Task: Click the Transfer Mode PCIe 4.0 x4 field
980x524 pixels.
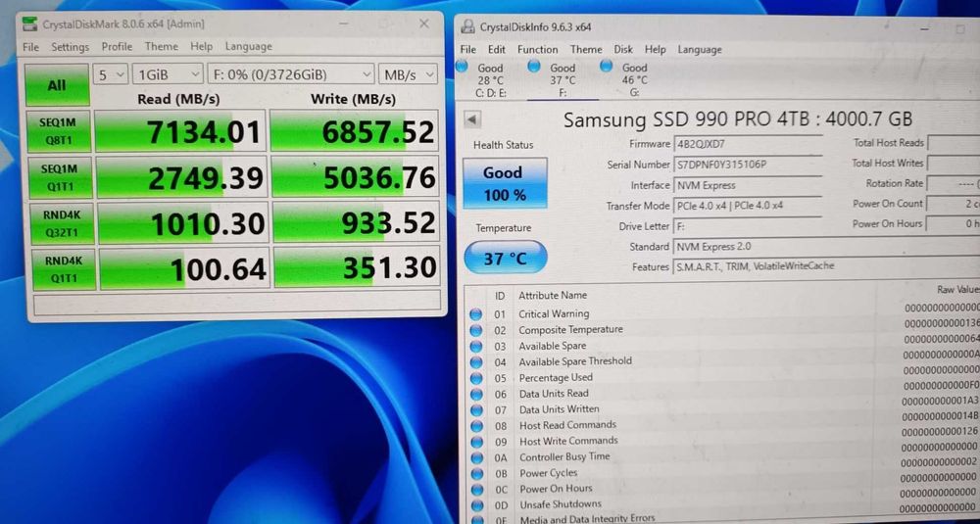Action: (748, 206)
